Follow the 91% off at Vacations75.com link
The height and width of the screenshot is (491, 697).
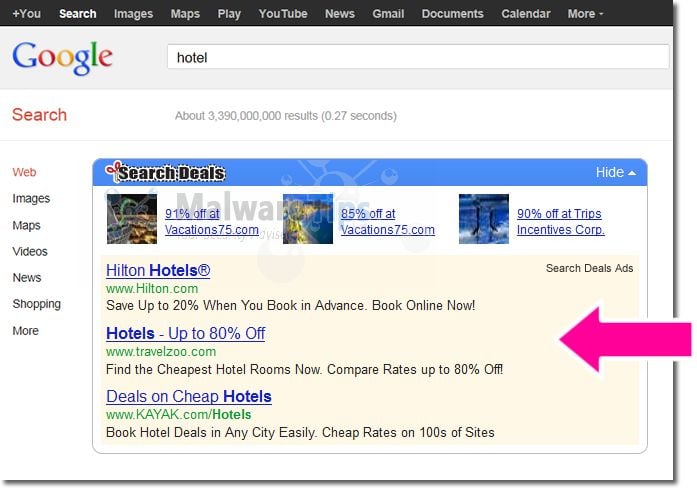[212, 221]
